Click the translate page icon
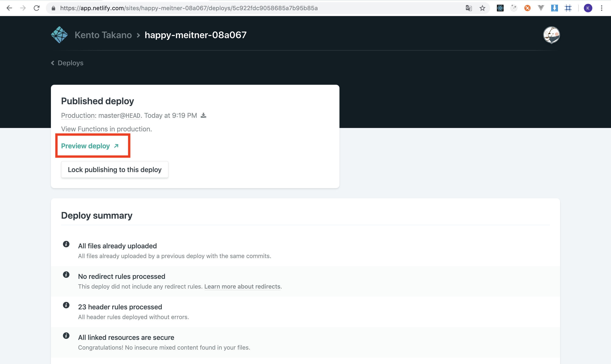The image size is (611, 364). click(469, 8)
